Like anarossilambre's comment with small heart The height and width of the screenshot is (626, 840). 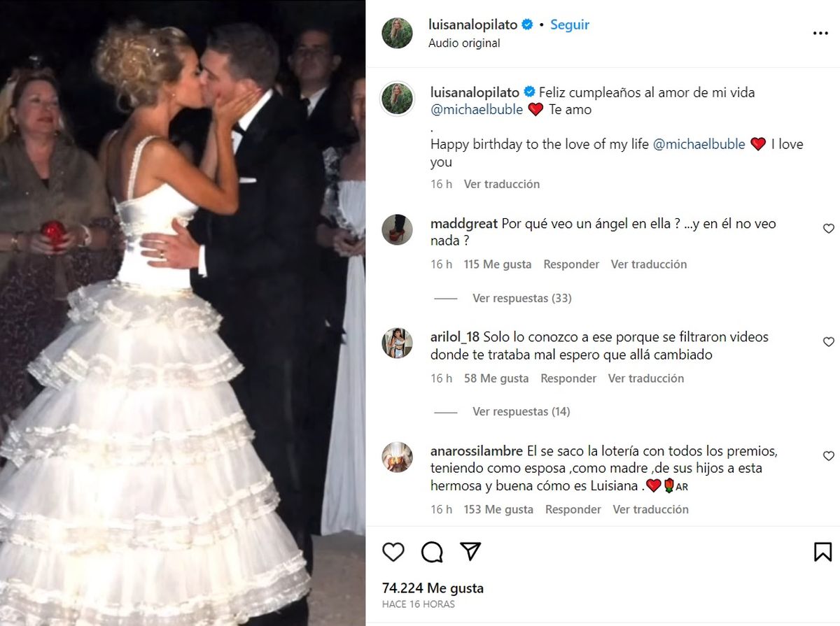tap(829, 455)
